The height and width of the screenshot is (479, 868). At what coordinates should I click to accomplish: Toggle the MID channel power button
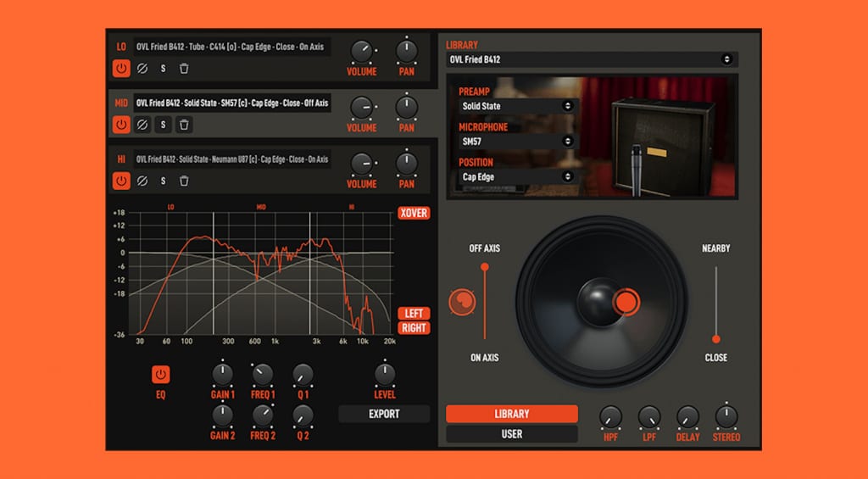[x=121, y=125]
